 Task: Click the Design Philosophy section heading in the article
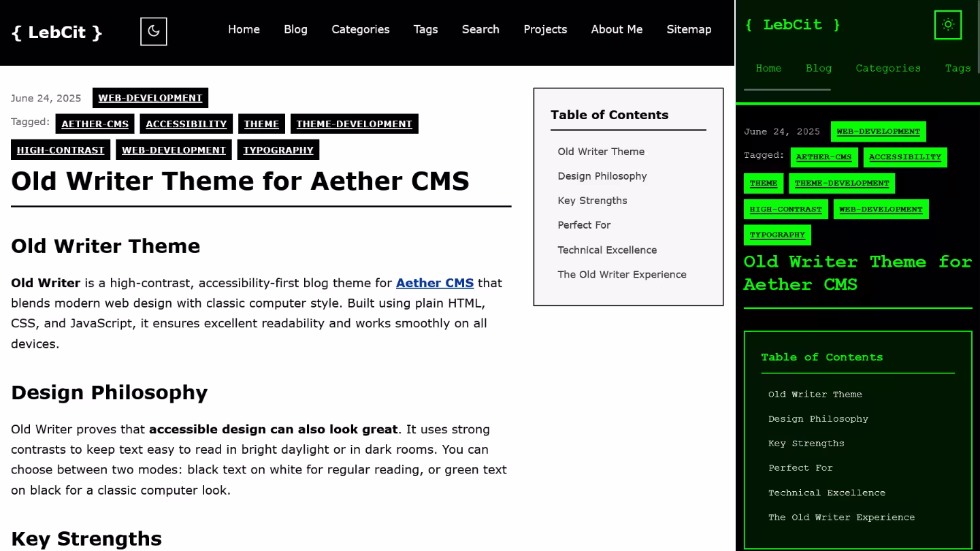pos(109,393)
